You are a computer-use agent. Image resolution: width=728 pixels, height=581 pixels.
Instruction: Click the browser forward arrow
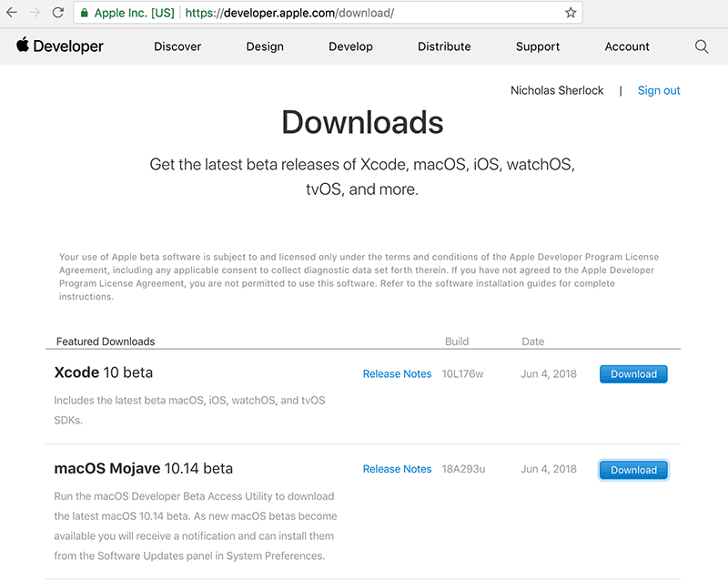point(35,13)
